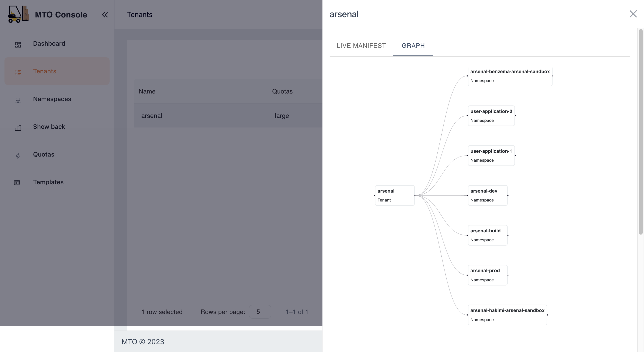The image size is (644, 352).
Task: Click the arsenal-benzema-arsenal-sandbox node
Action: pos(510,76)
